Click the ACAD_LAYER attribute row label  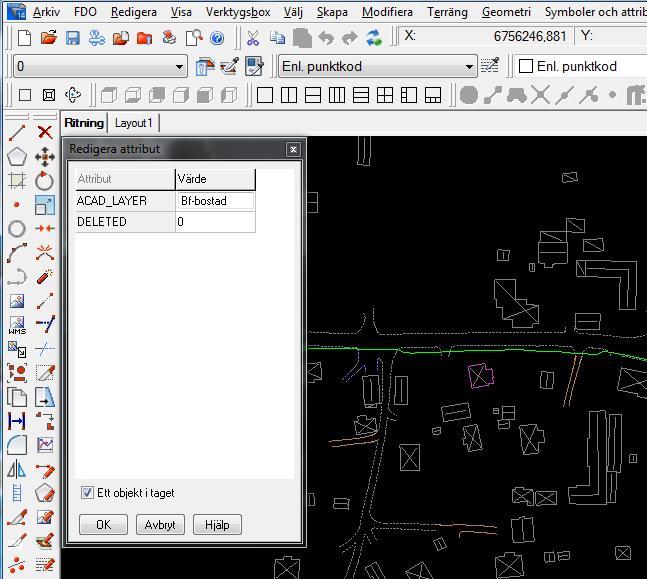125,201
